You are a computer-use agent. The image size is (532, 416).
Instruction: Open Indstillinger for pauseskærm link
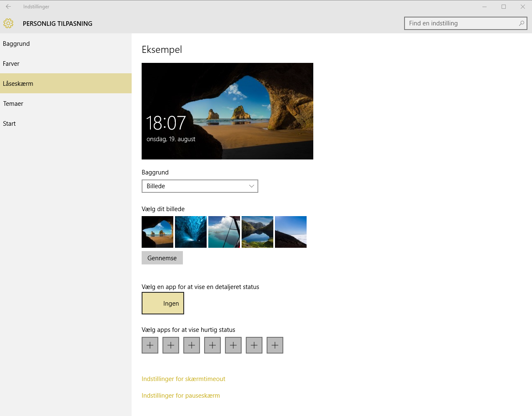pos(181,396)
